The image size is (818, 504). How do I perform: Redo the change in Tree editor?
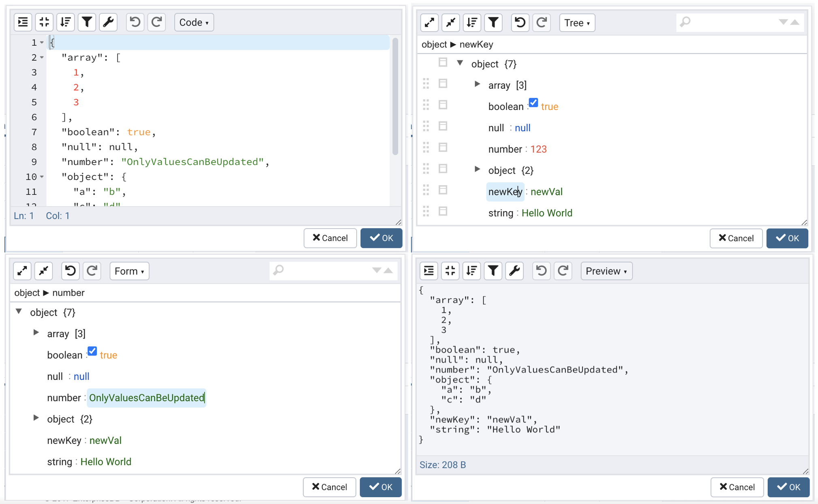point(542,23)
